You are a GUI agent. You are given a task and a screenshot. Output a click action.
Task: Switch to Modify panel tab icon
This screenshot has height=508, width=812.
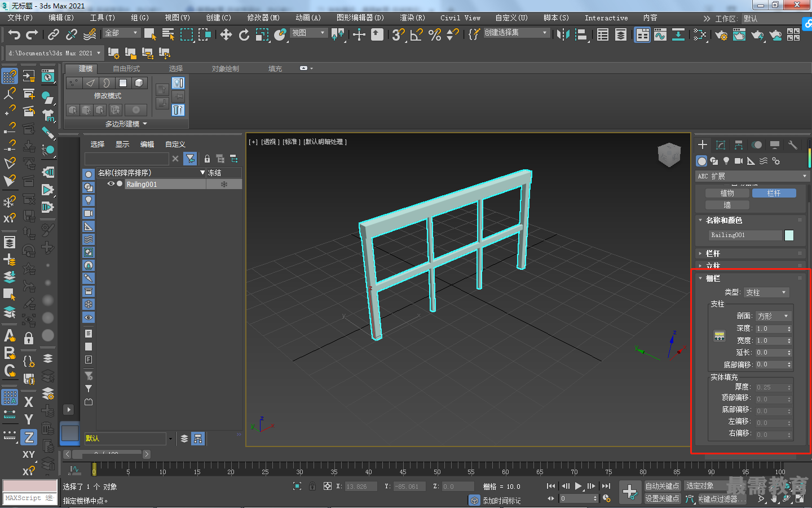pyautogui.click(x=721, y=145)
